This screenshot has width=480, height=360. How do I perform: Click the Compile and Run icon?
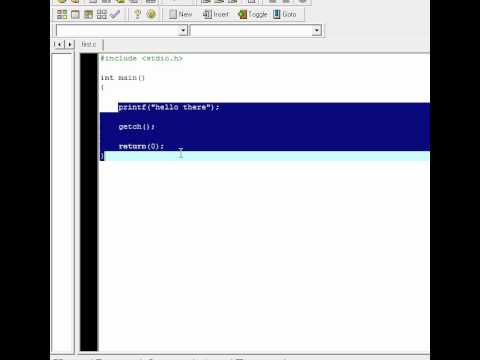[x=88, y=14]
